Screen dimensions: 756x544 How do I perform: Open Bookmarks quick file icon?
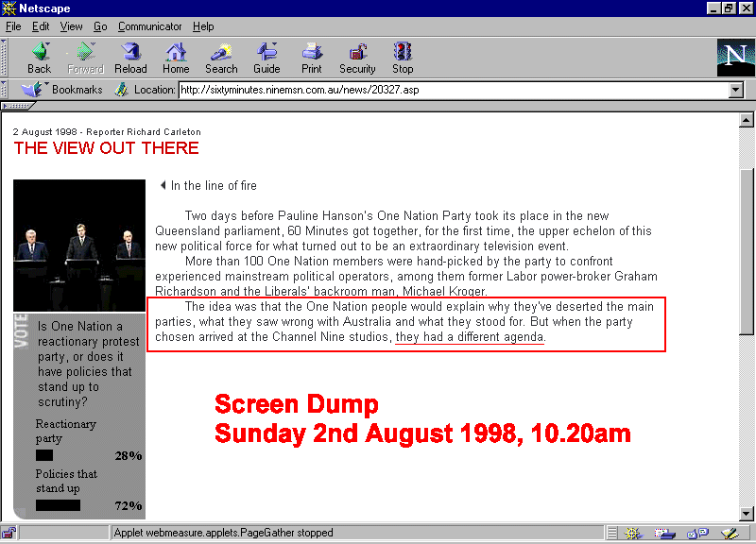32,90
